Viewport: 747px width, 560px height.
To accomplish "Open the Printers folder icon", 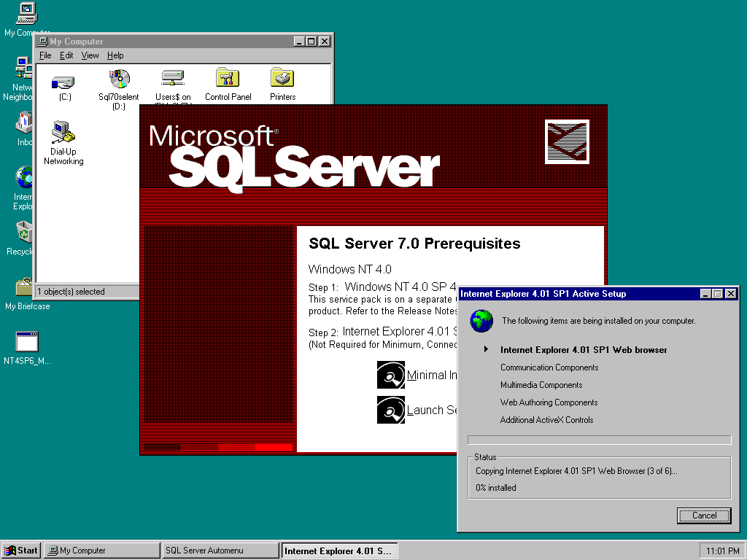I will [282, 77].
